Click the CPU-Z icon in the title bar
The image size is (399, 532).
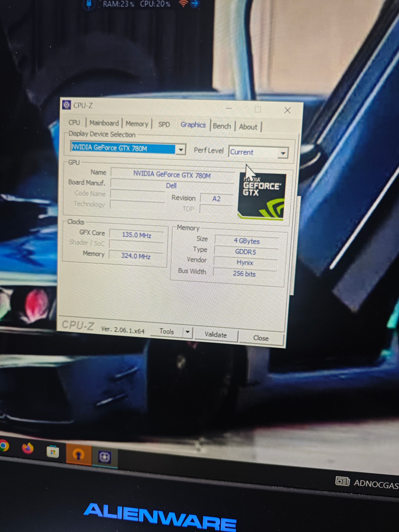(x=66, y=105)
